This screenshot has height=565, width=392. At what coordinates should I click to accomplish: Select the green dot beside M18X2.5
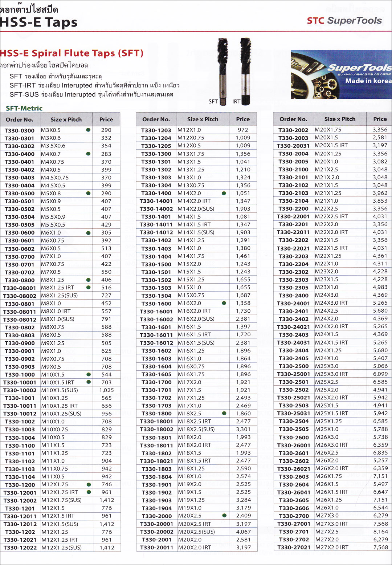[224, 413]
